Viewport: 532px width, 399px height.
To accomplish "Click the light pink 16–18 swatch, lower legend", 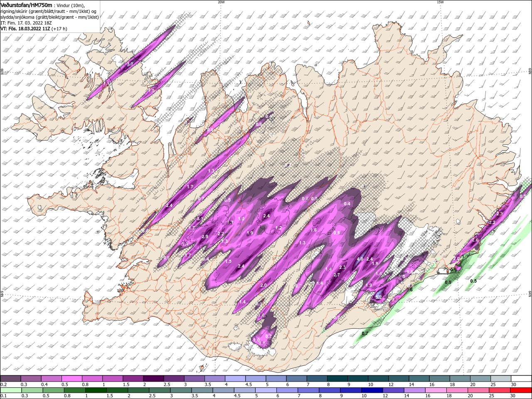I will 435,390.
